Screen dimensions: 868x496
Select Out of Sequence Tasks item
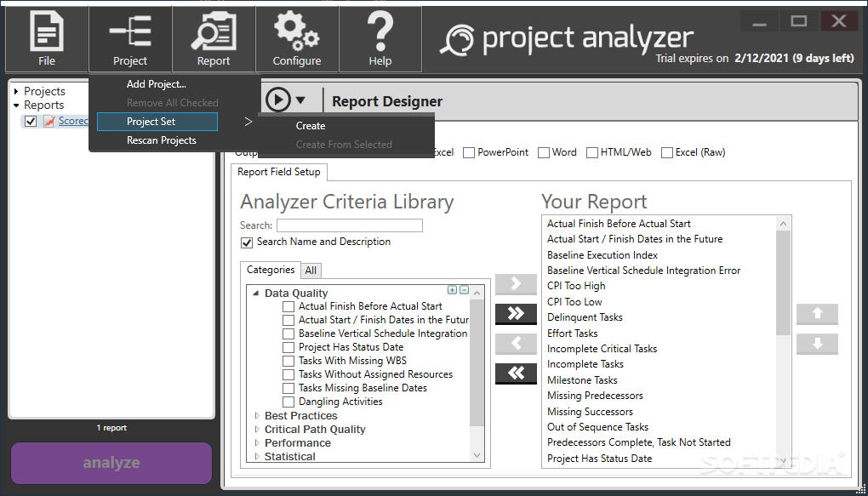[598, 427]
